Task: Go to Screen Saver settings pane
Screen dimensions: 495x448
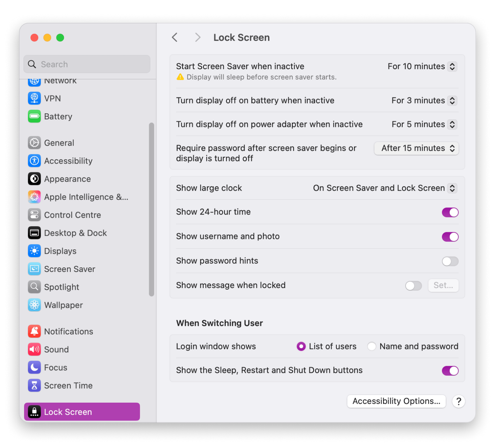Action: (x=69, y=269)
